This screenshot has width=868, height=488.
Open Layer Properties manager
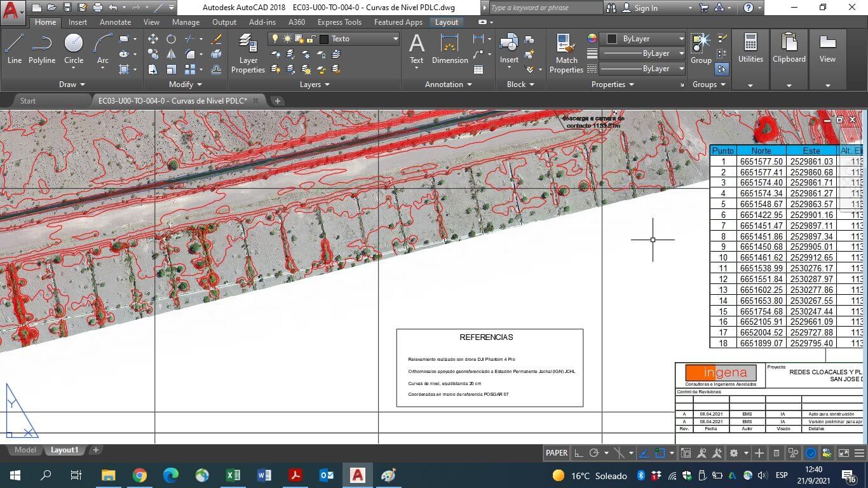(x=248, y=53)
